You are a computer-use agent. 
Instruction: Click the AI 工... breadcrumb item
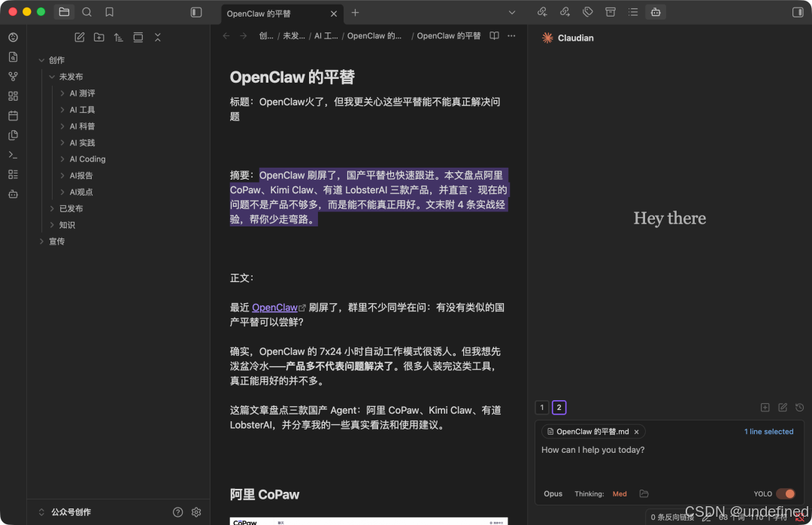(x=326, y=36)
